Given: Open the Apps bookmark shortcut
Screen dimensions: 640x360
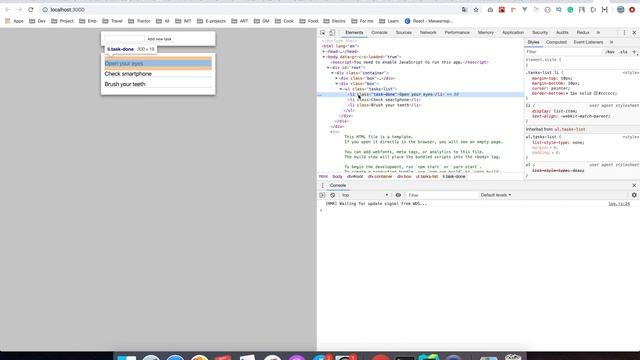Looking at the screenshot, I should click(14, 21).
